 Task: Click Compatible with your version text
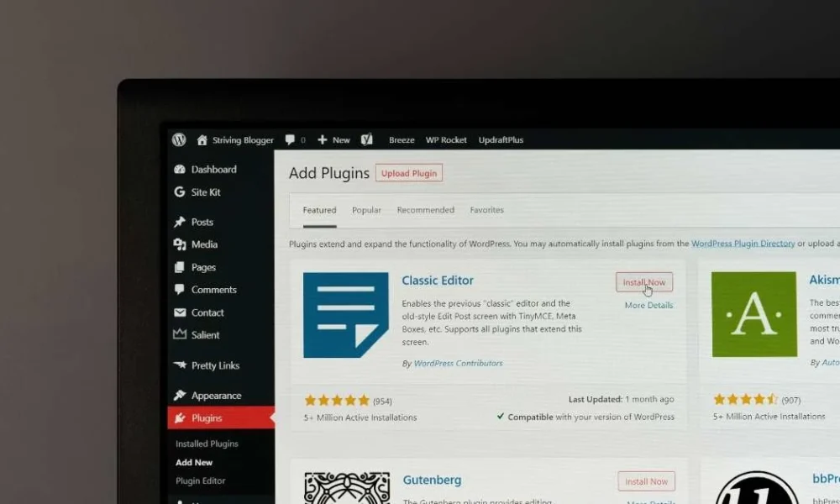591,417
